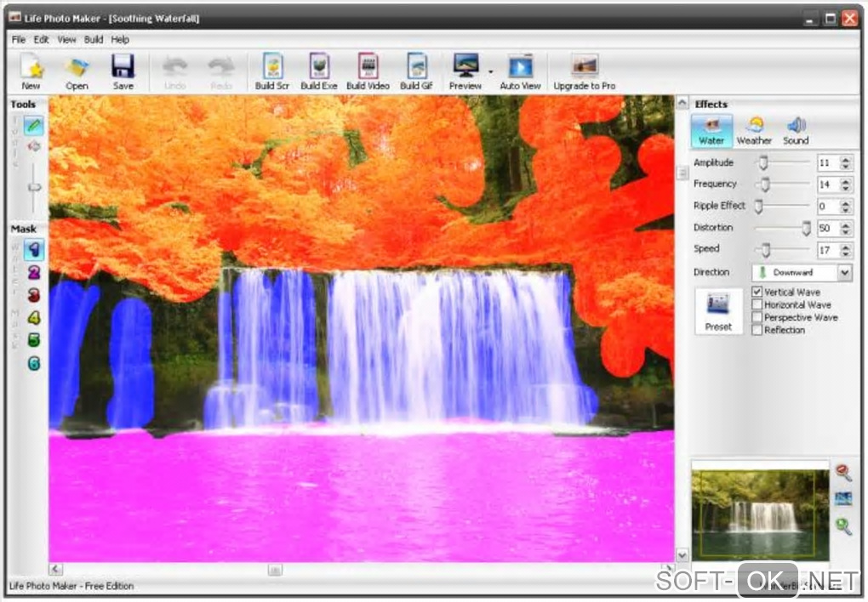Enable the Reflection checkbox

(757, 330)
